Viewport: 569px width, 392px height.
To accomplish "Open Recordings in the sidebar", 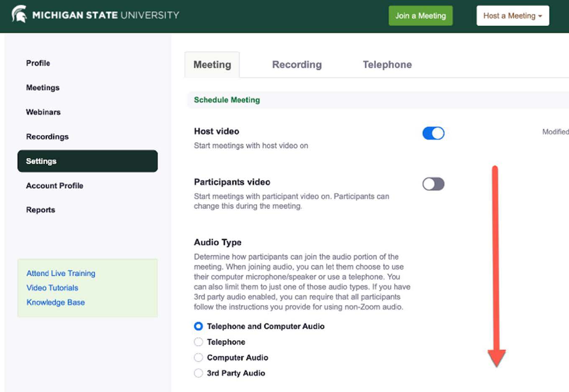I will 47,136.
